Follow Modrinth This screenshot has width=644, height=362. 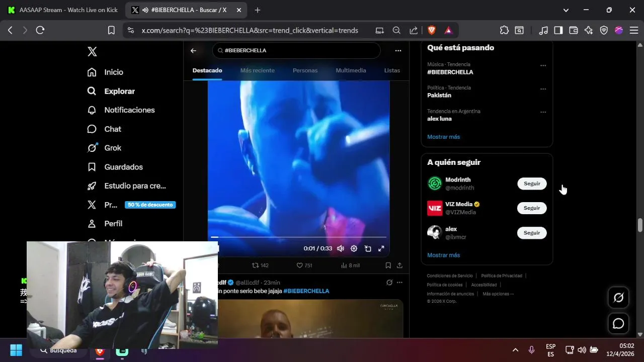(532, 184)
